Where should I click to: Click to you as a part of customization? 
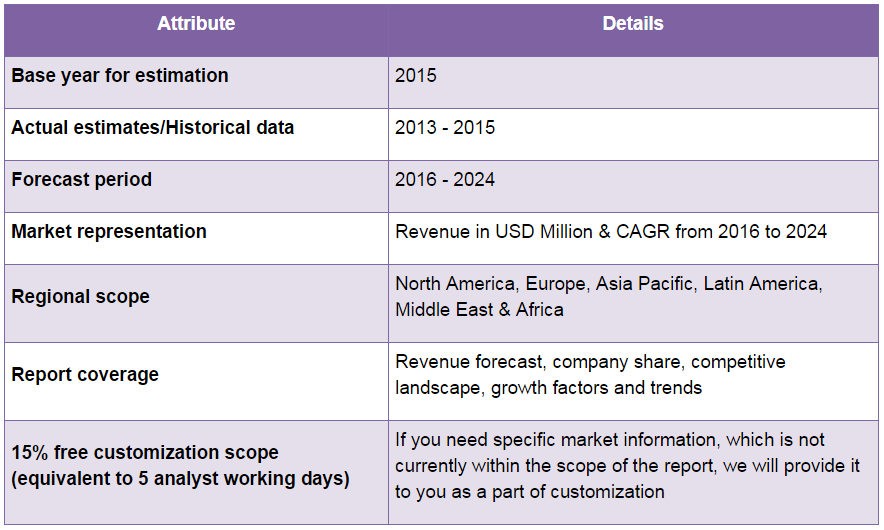click(x=529, y=492)
